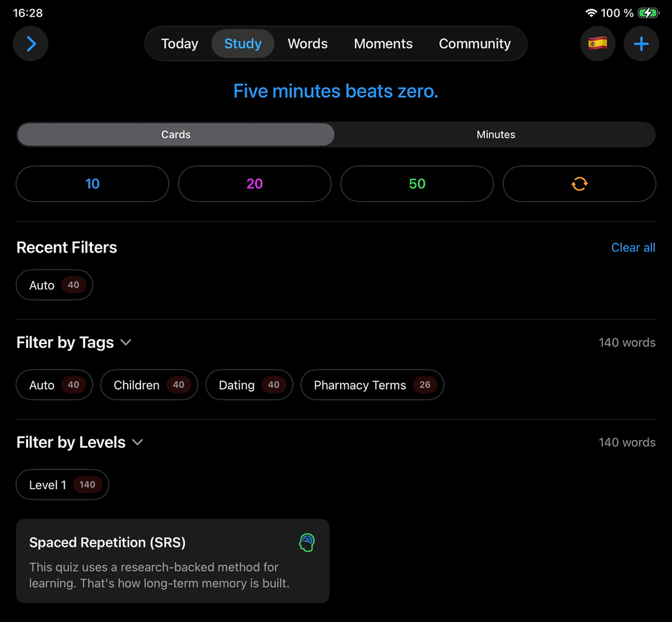Image resolution: width=672 pixels, height=622 pixels.
Task: Open the Spaced Repetition (SRS) info card
Action: click(173, 561)
